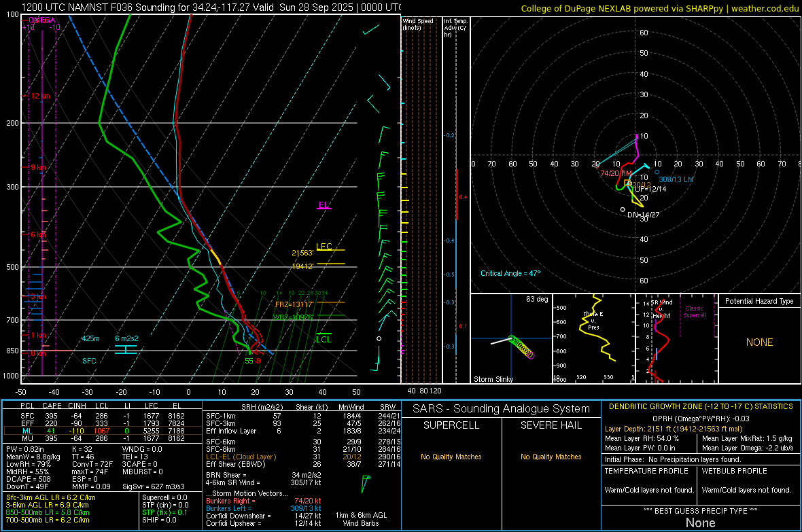
Task: Click the "Wind Speed (knots)" panel header
Action: pyautogui.click(x=418, y=24)
